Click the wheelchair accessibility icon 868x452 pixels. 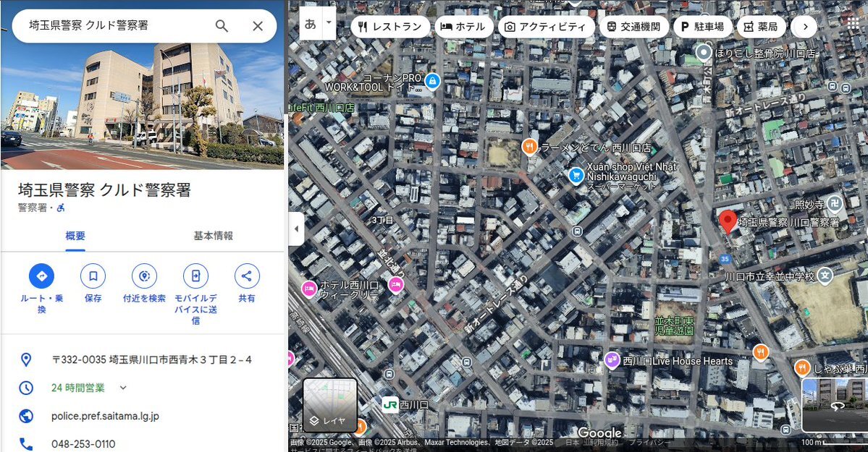(x=61, y=208)
